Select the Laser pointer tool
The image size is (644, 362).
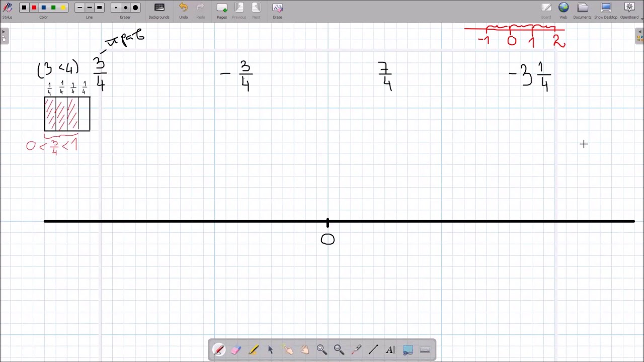[x=356, y=350]
